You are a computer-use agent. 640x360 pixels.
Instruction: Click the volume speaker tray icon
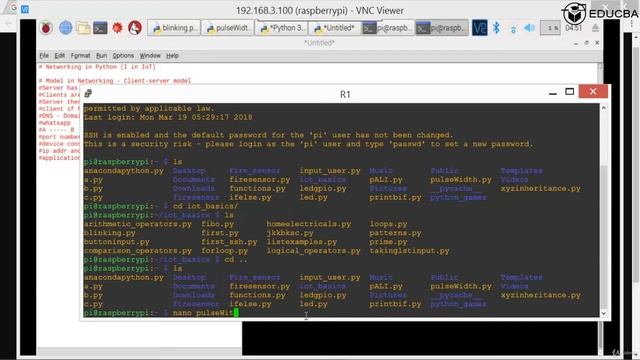tap(529, 28)
